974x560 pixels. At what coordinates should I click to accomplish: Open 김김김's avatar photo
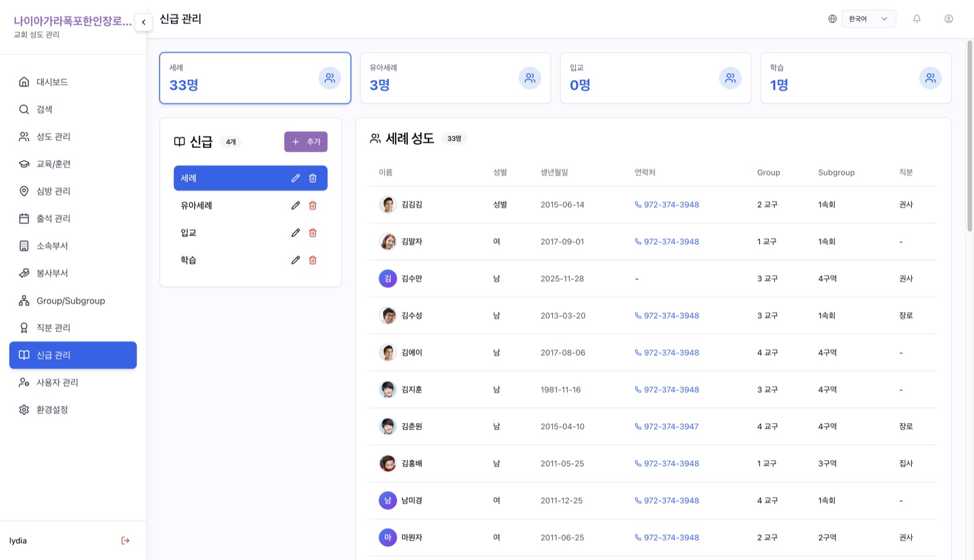coord(388,205)
